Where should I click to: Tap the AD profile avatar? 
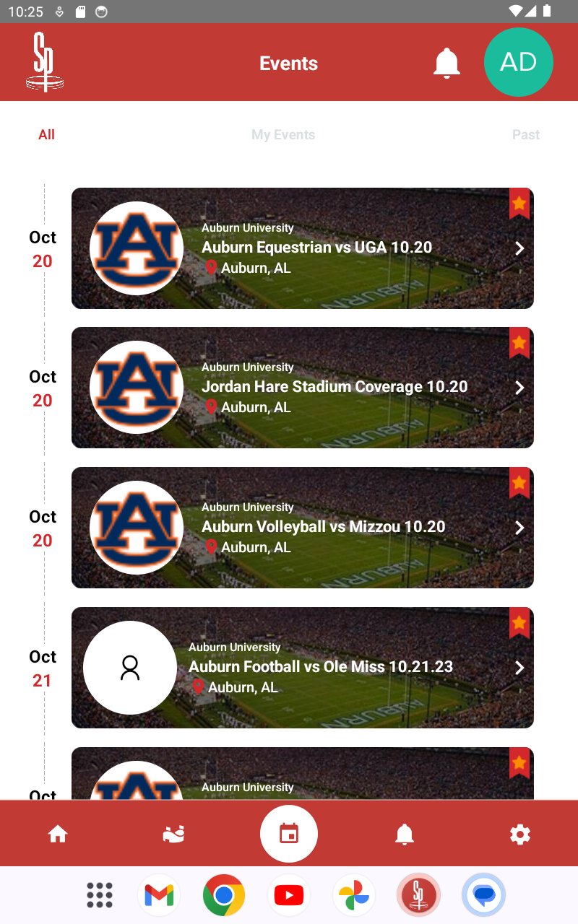(519, 62)
